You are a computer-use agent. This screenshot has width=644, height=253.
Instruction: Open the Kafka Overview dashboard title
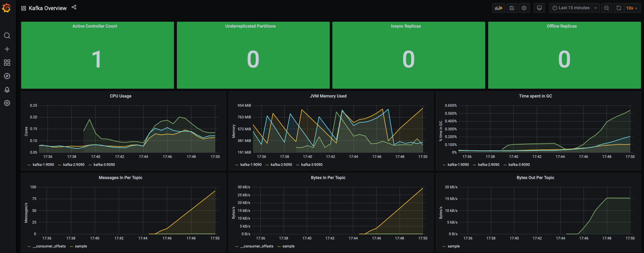[x=48, y=8]
